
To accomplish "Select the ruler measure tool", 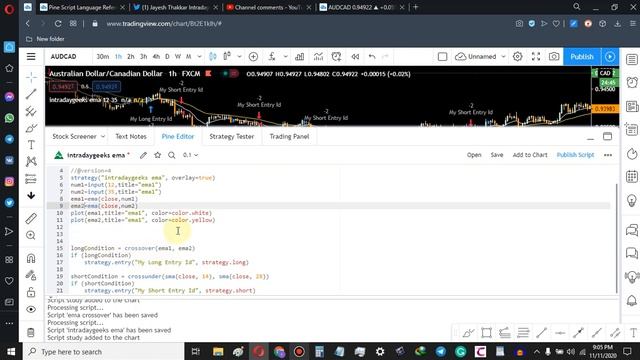I will click(31, 218).
